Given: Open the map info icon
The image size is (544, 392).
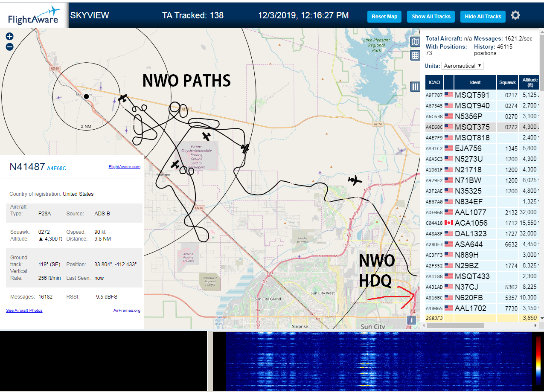Looking at the screenshot, I should point(411,320).
